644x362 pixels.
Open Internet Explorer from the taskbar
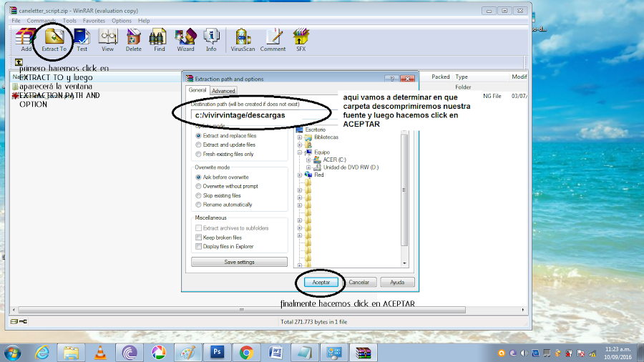pos(42,353)
